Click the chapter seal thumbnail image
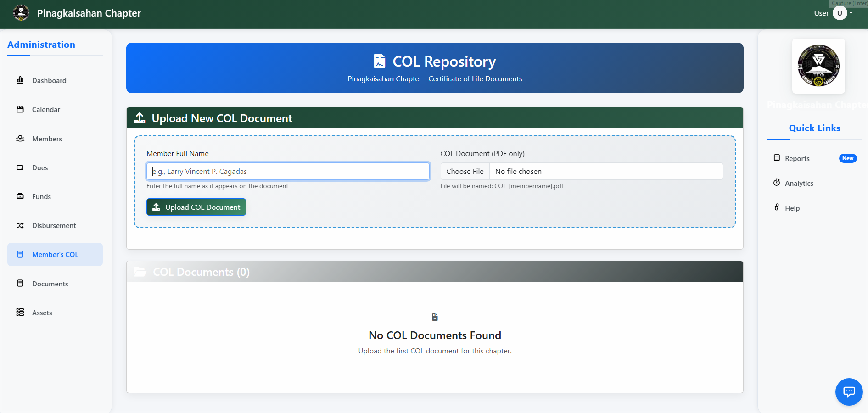 818,66
